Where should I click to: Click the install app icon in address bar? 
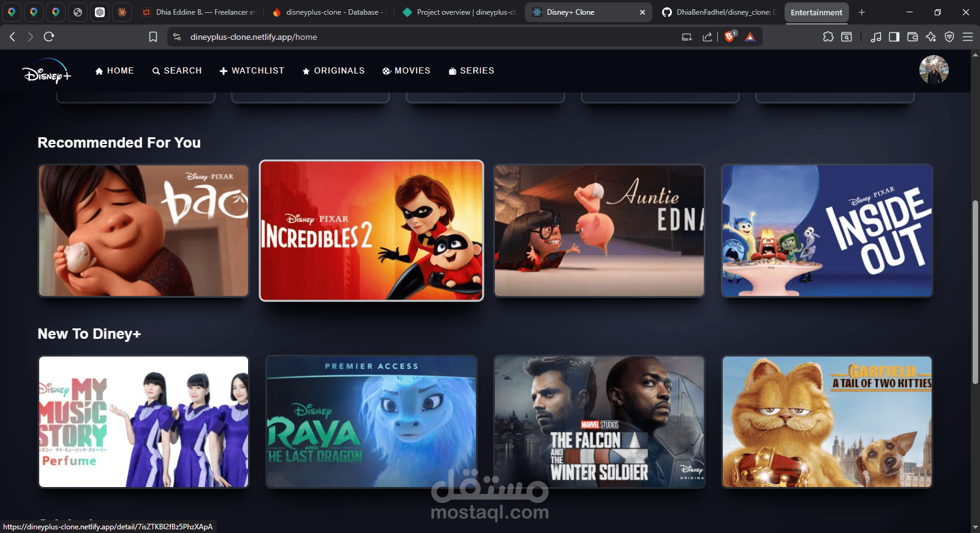click(687, 37)
